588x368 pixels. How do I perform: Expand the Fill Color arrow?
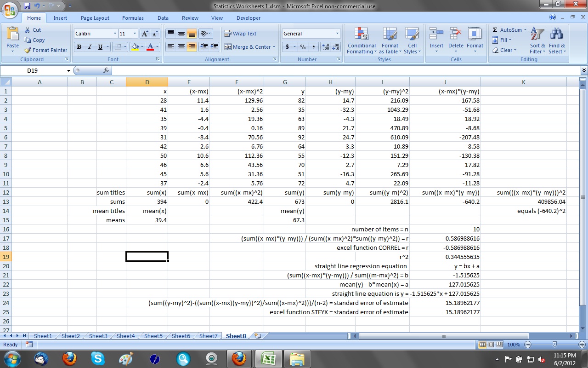[x=142, y=47]
